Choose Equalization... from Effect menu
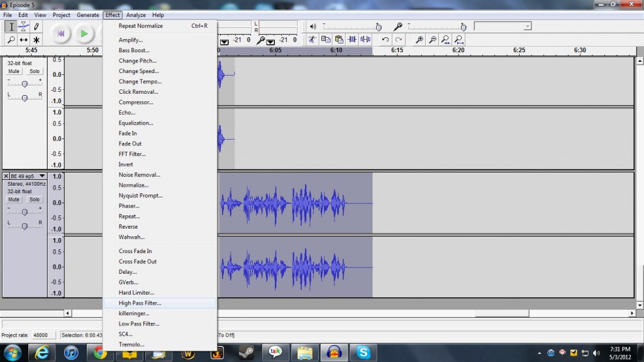644x362 pixels. click(x=160, y=123)
